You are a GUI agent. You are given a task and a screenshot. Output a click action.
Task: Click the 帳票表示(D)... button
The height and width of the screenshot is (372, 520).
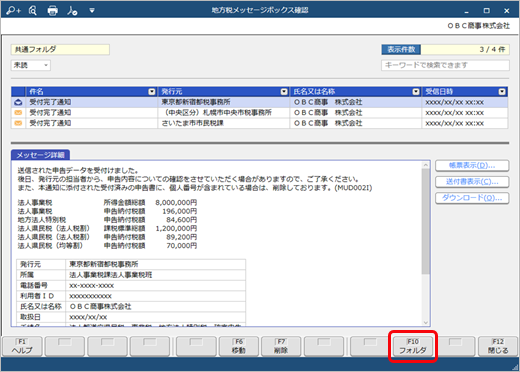point(472,166)
